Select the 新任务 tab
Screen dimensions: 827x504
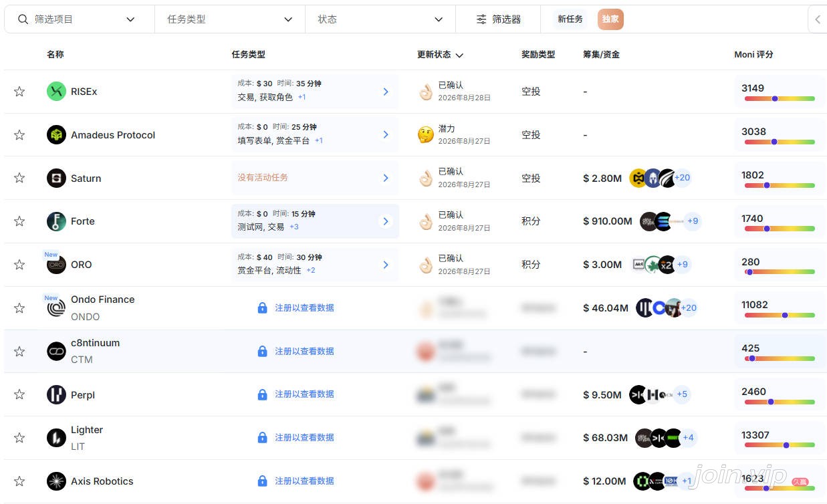pyautogui.click(x=570, y=19)
